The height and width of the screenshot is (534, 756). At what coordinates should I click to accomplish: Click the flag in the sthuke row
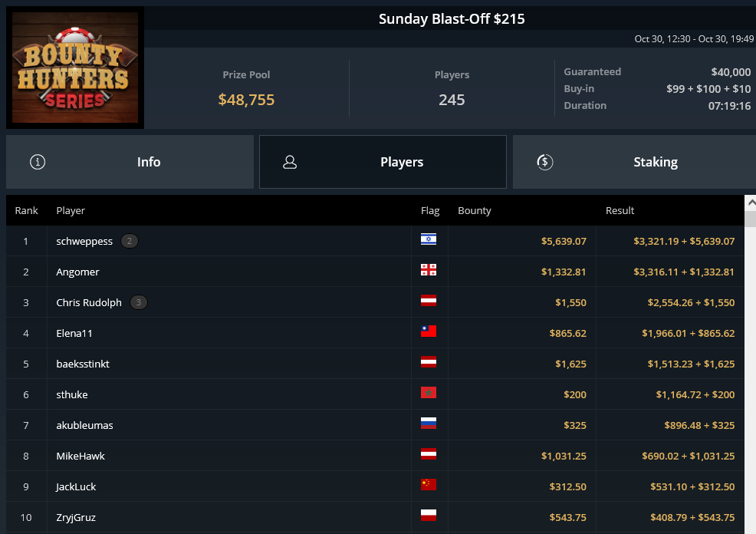coord(428,393)
